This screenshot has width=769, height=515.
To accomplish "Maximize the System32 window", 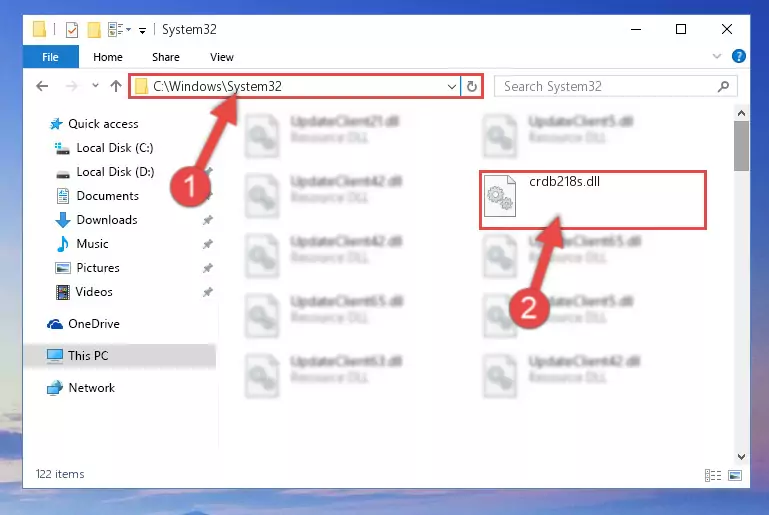I will point(681,29).
